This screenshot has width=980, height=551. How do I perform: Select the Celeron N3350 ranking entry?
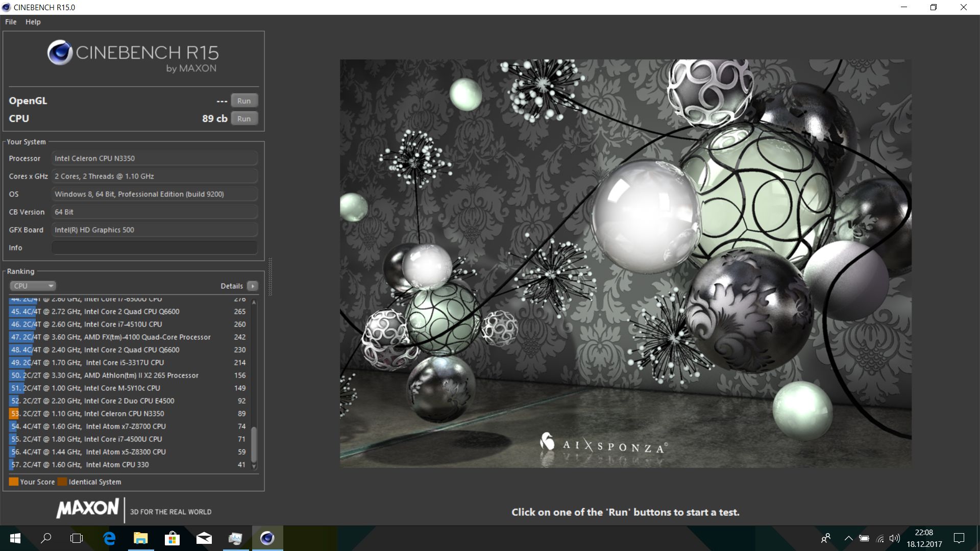122,414
